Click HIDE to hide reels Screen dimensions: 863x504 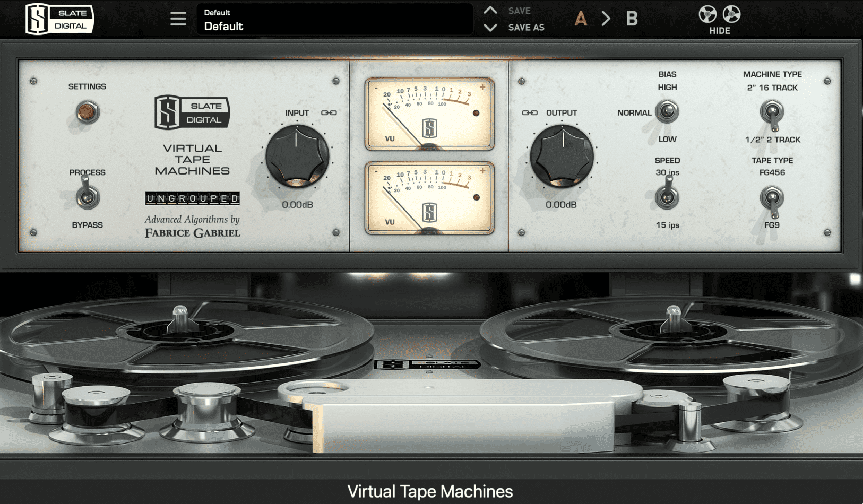coord(720,31)
